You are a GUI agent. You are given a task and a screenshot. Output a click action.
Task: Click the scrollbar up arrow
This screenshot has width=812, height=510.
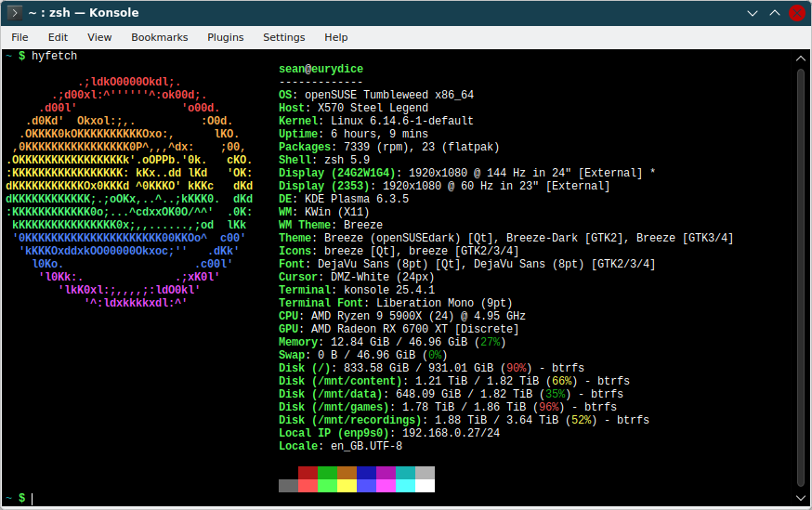click(801, 59)
